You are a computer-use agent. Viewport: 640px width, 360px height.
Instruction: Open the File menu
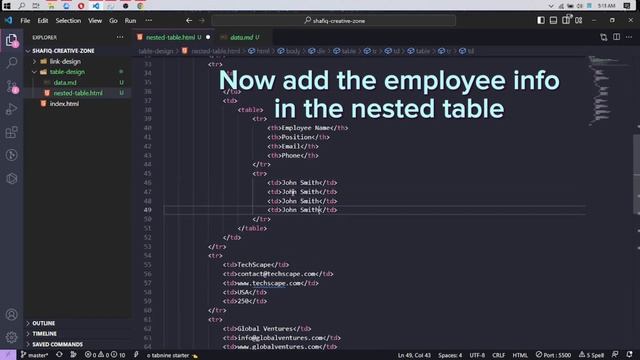(25, 20)
